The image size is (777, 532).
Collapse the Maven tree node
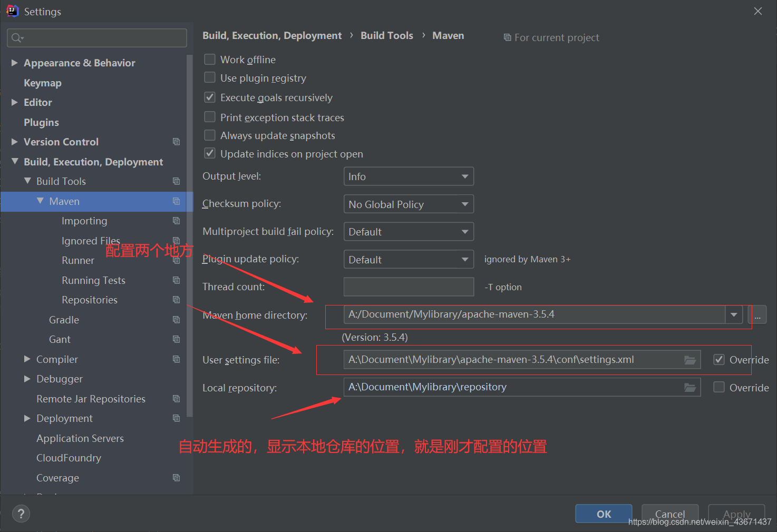pos(40,201)
